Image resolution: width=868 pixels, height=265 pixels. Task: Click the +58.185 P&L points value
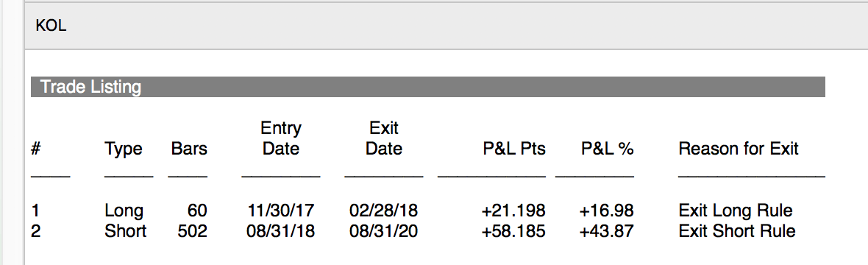(513, 230)
